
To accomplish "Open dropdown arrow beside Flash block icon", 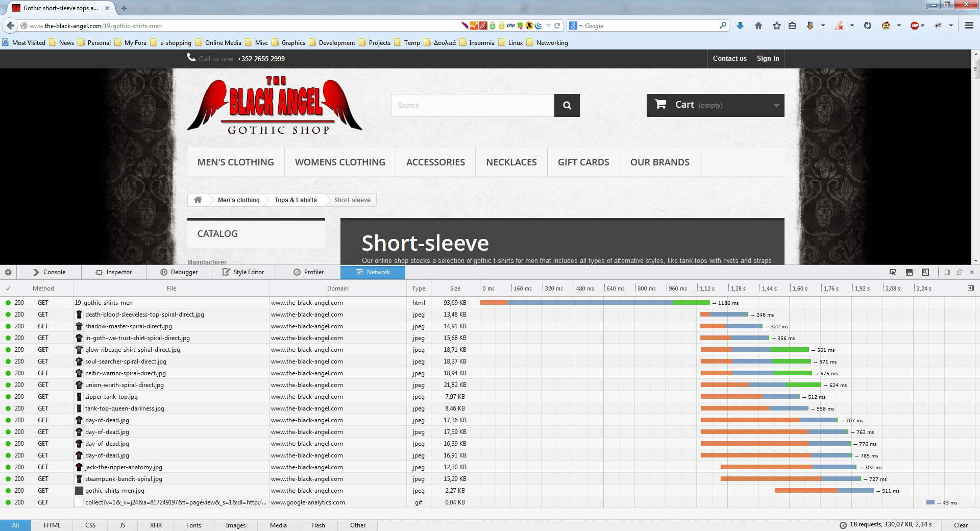I will 852,26.
